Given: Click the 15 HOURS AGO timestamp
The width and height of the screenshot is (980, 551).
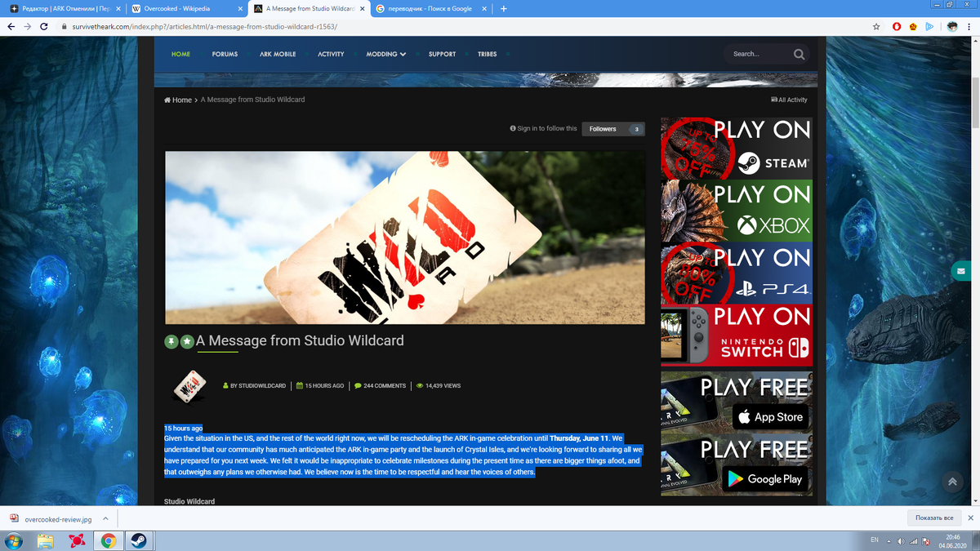Looking at the screenshot, I should [319, 385].
